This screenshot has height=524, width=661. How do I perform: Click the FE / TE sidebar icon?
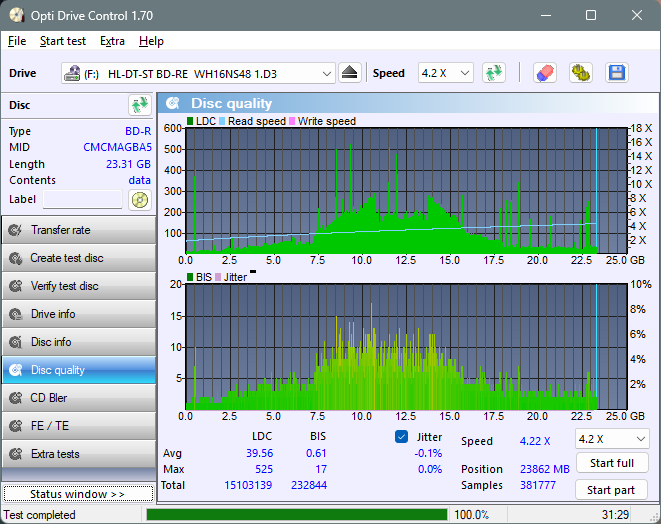(x=16, y=426)
